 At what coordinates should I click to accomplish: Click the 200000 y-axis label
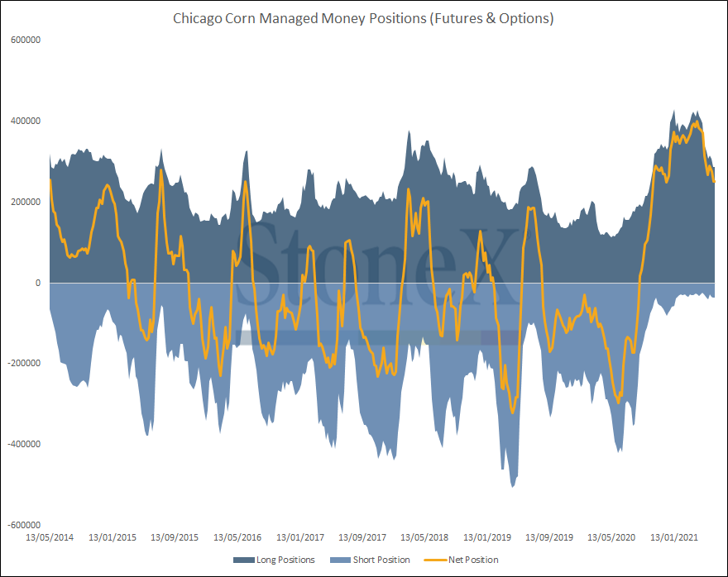point(26,202)
